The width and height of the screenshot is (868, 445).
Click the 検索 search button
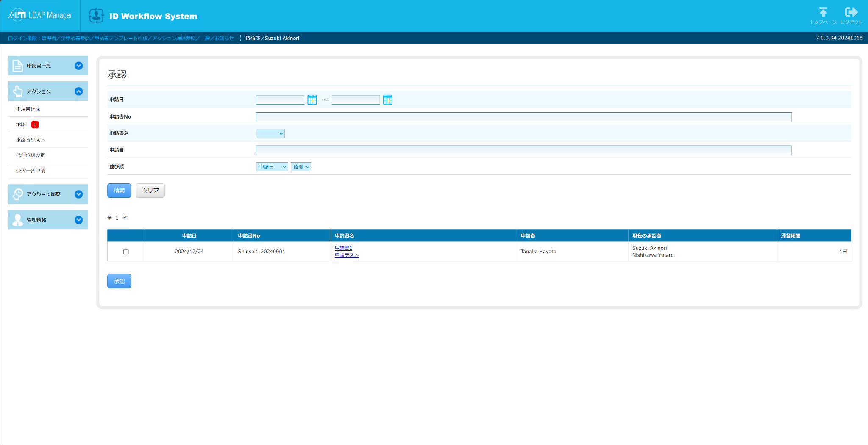click(119, 191)
